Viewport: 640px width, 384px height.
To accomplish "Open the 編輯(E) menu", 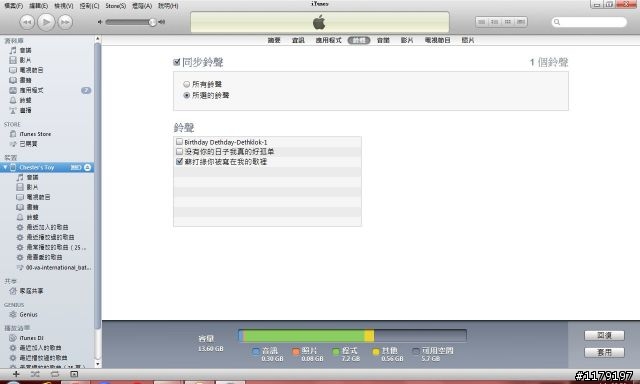I will tap(38, 6).
